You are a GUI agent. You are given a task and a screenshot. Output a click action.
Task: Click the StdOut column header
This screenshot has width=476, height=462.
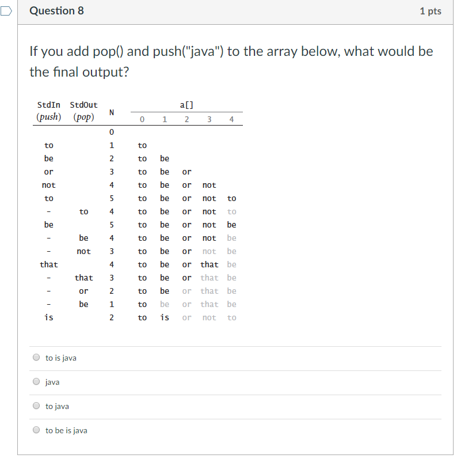coord(83,105)
